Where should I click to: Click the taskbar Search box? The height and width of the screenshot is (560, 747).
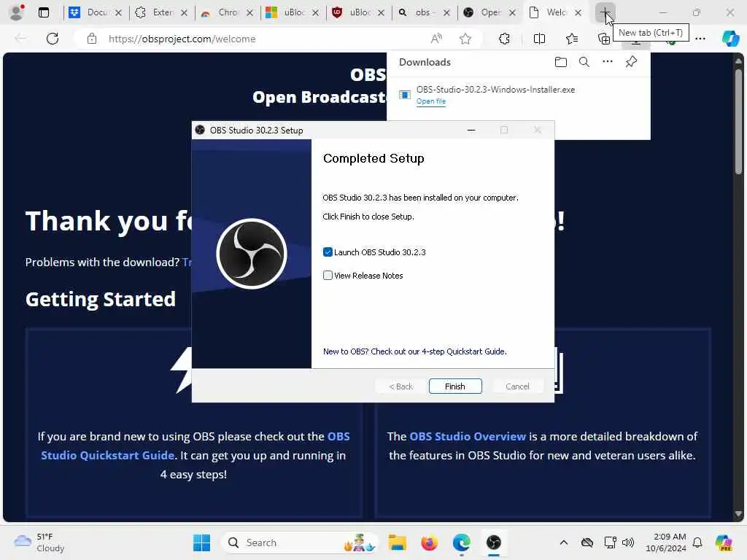pyautogui.click(x=299, y=542)
